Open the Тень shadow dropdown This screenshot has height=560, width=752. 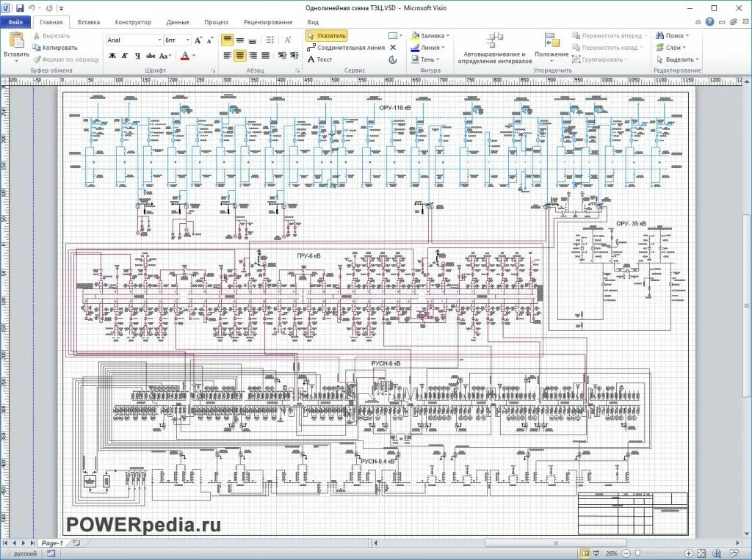425,59
